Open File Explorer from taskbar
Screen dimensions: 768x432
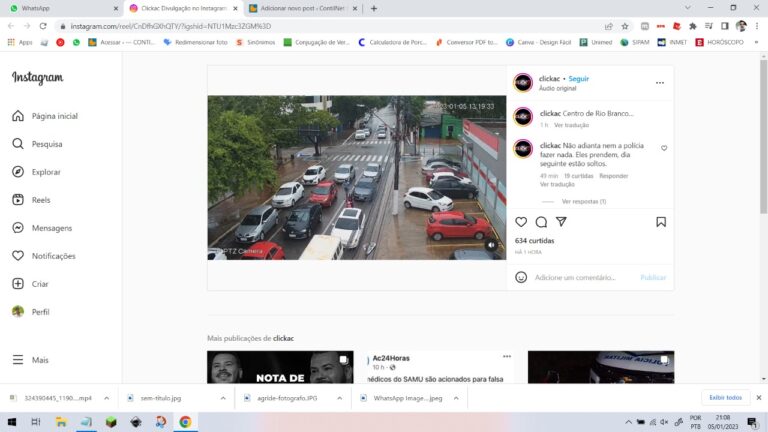point(61,422)
